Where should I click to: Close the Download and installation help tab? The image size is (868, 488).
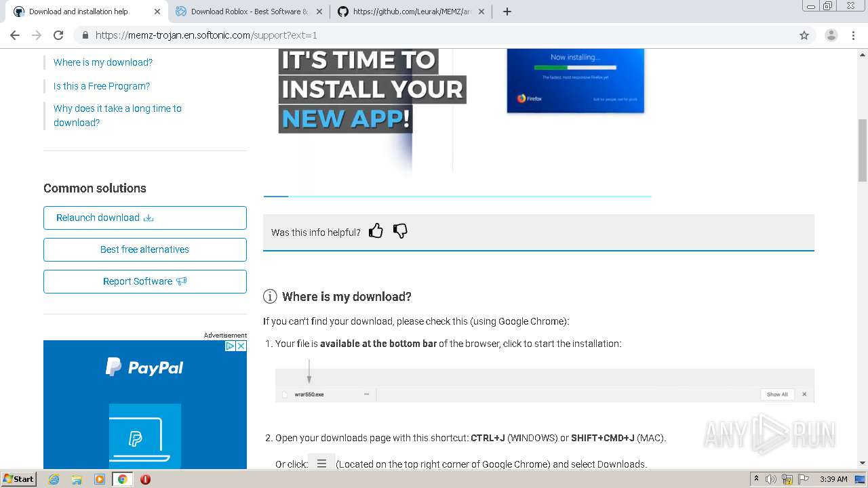[157, 12]
